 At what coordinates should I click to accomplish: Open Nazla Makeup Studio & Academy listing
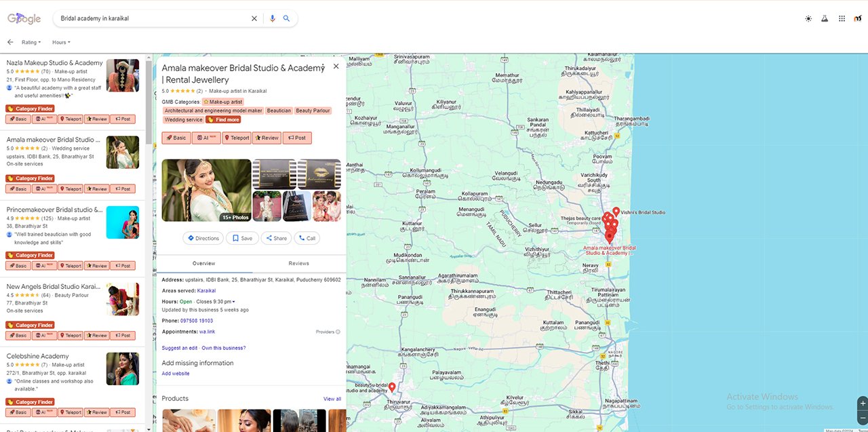55,62
